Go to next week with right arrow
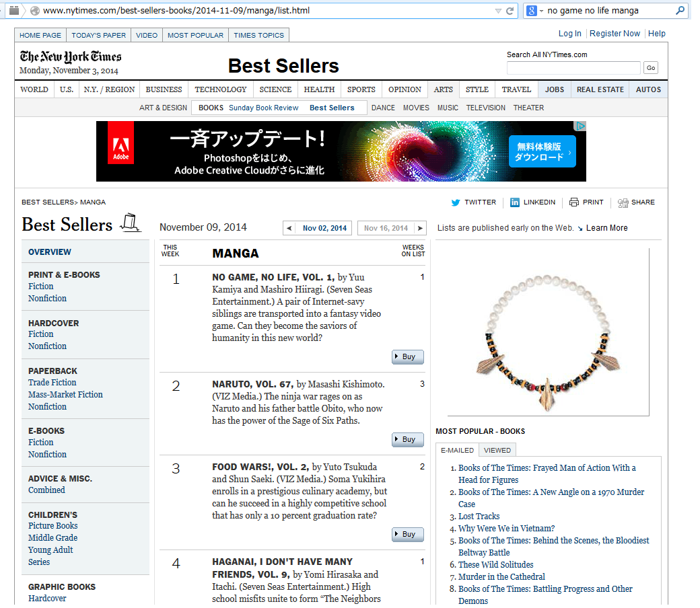Screen dimensions: 700x608 point(420,228)
